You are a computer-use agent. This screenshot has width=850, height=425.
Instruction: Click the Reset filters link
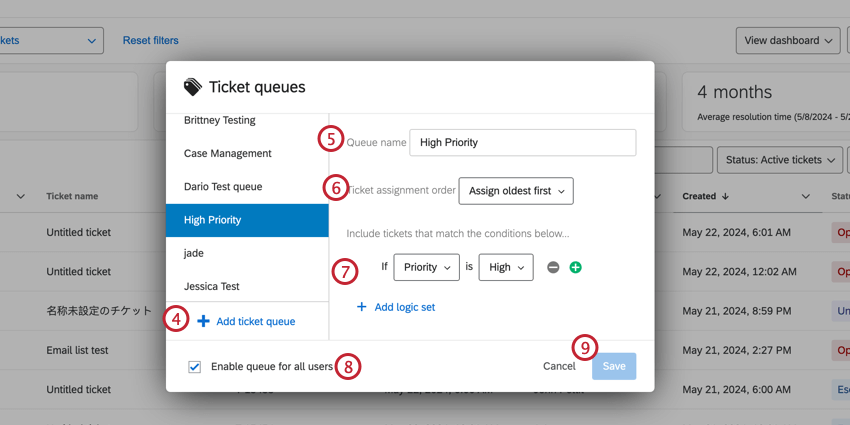pos(151,41)
